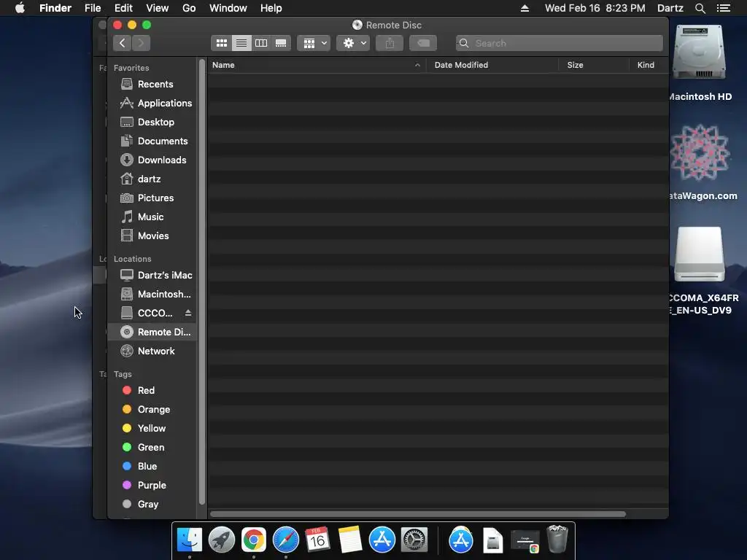Click the sidebar vertical scrollbar

(x=202, y=281)
